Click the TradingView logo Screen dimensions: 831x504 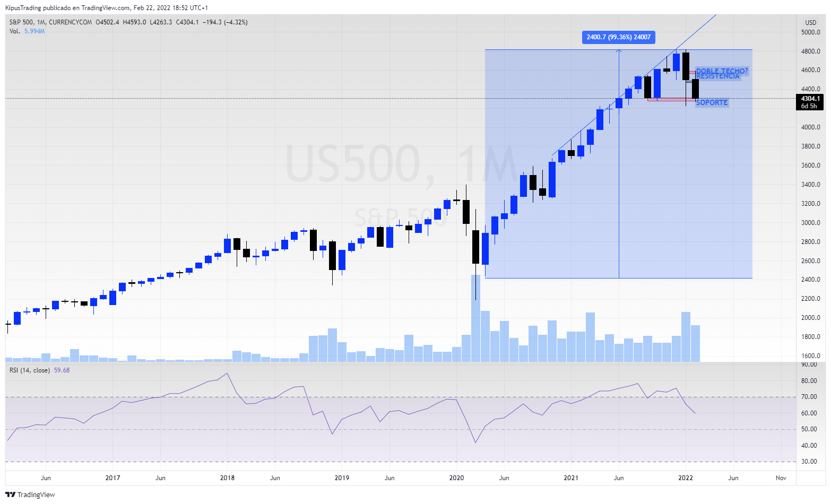pos(30,494)
